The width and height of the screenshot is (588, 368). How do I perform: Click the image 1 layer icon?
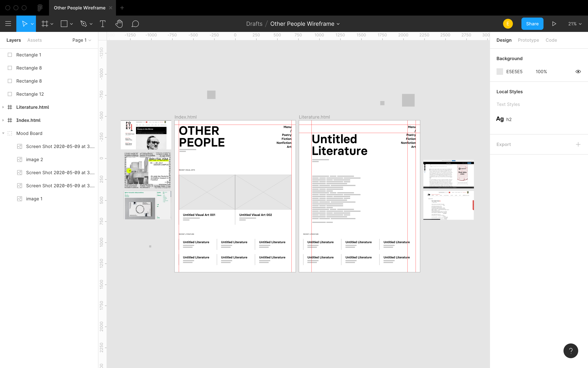(x=20, y=199)
